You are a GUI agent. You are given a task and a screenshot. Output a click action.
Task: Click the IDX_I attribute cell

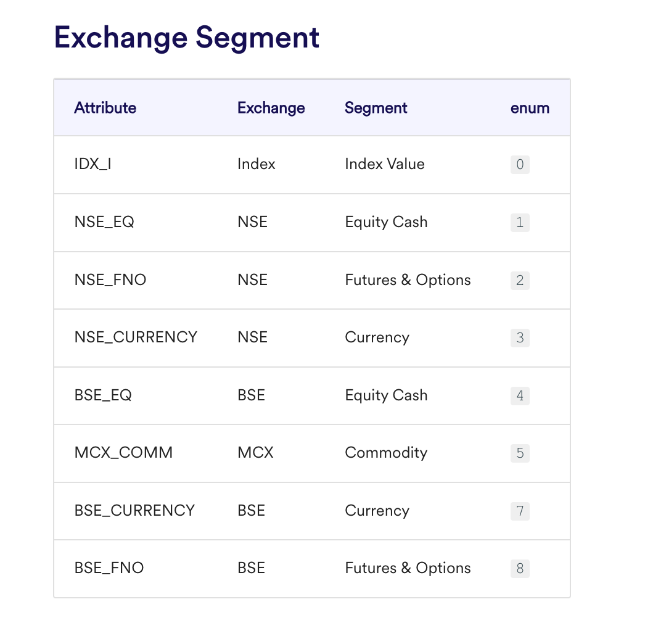point(93,164)
